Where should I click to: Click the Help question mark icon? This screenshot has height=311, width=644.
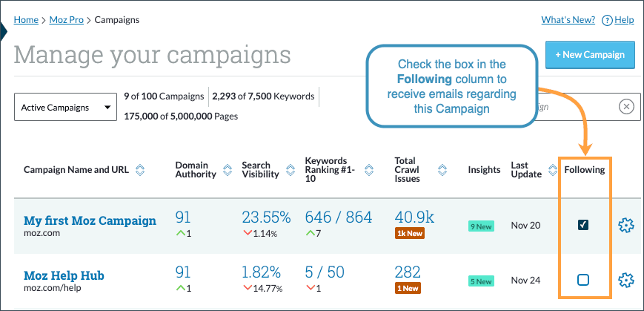click(608, 20)
